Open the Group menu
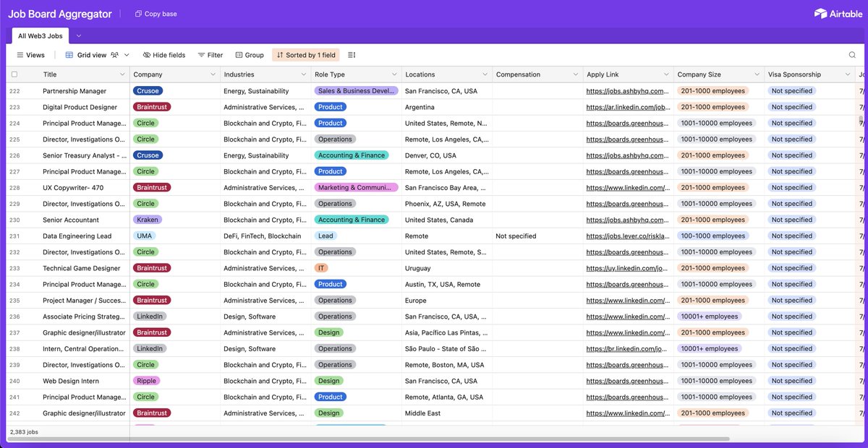The width and height of the screenshot is (868, 448). click(250, 55)
